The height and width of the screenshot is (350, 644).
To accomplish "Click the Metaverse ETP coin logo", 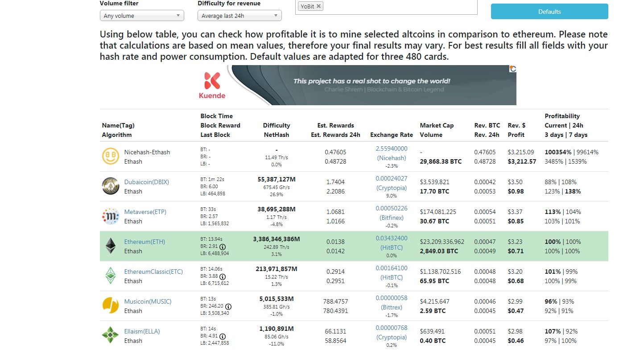I will point(110,216).
